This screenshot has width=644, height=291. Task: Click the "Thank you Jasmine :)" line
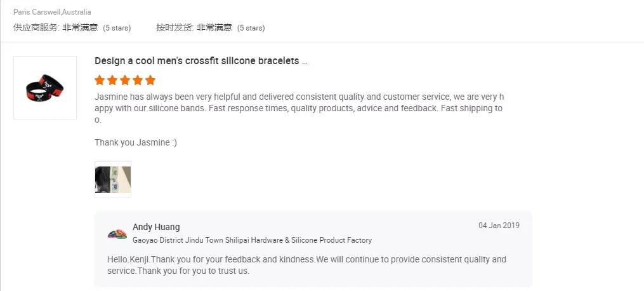click(136, 142)
